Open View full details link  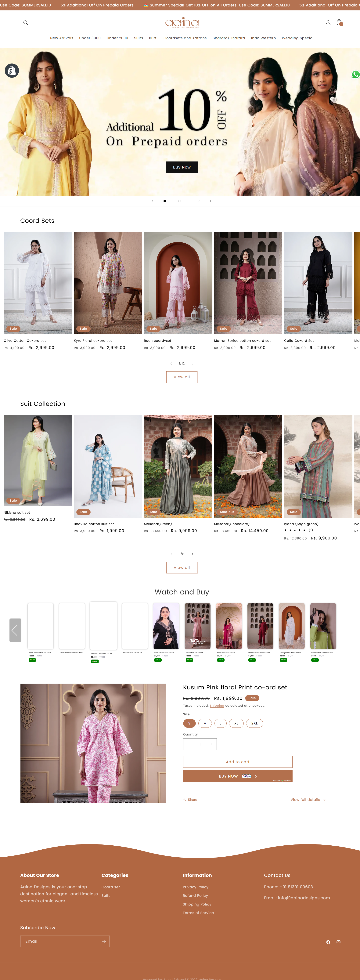click(x=308, y=800)
